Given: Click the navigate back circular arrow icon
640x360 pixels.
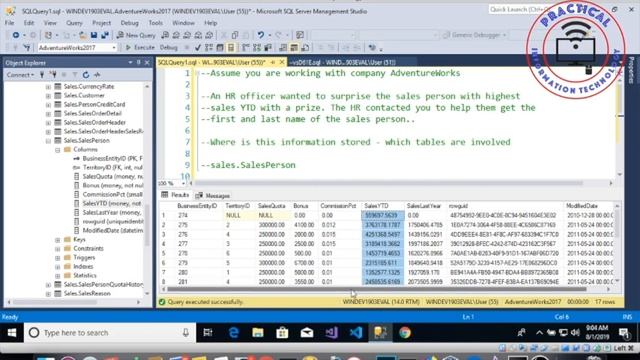Looking at the screenshot, I should [16, 35].
